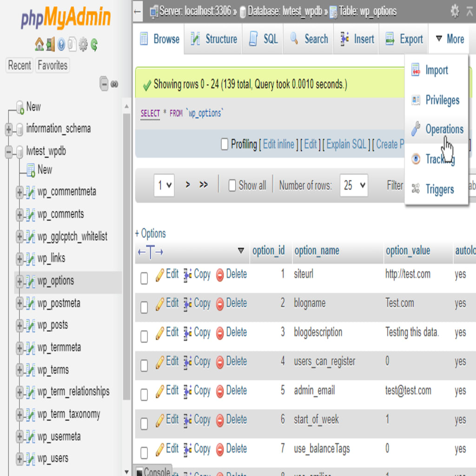Jump to last page with >> button
Image resolution: width=476 pixels, height=476 pixels.
point(204,185)
